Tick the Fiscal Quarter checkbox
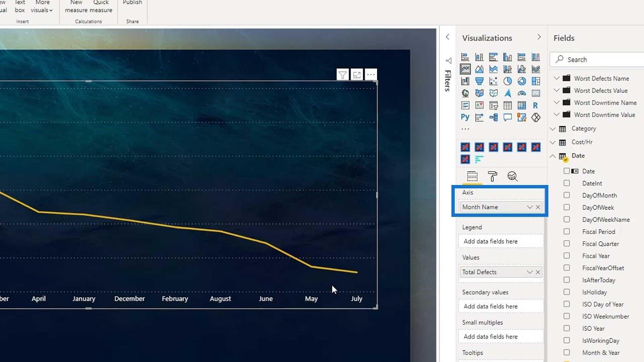The height and width of the screenshot is (362, 644). (567, 243)
